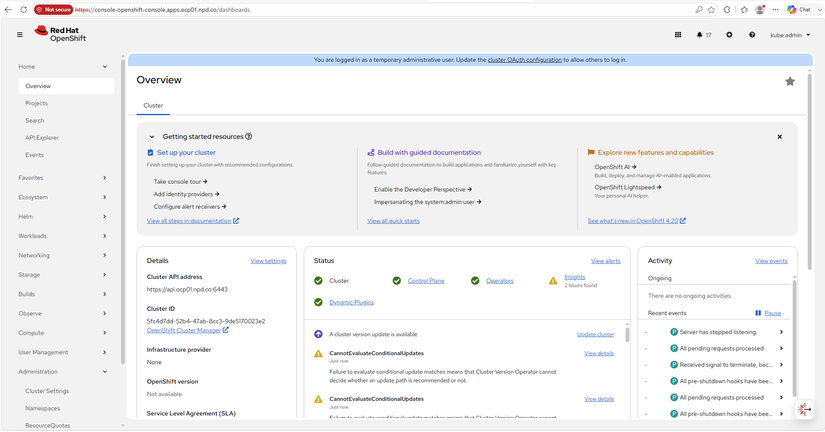Click Add identity providers link
Image resolution: width=825 pixels, height=432 pixels.
[x=186, y=194]
